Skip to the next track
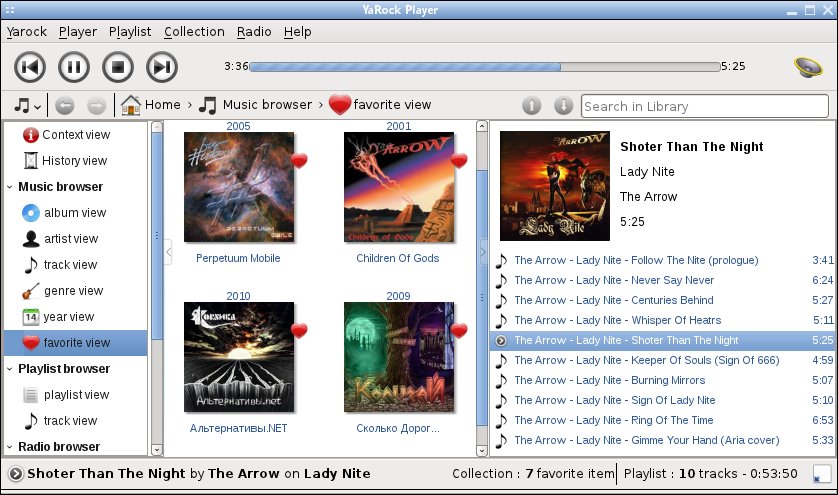 click(161, 67)
